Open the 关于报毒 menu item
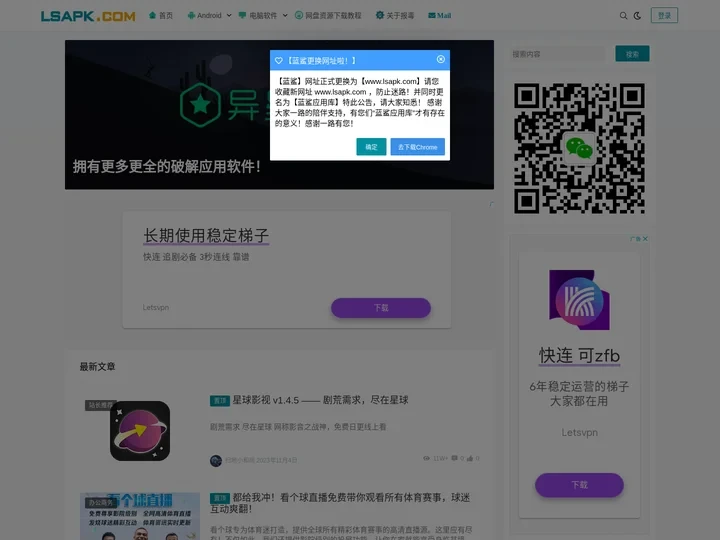720x540 pixels. click(x=395, y=16)
